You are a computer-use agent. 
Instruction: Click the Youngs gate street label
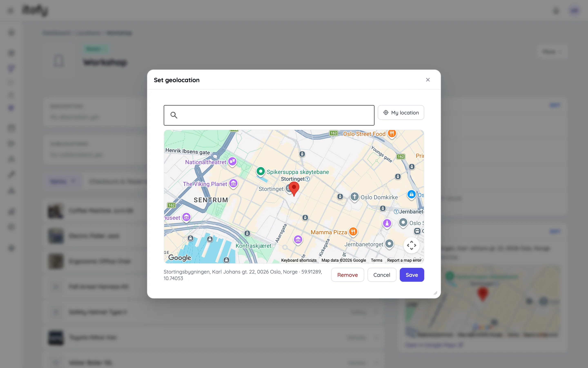point(381,154)
